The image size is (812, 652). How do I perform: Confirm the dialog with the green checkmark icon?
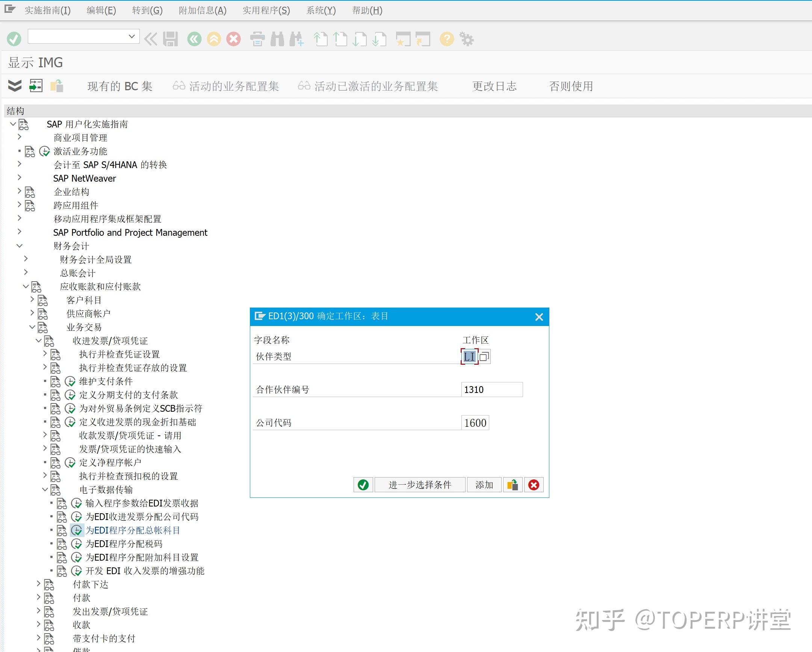(x=362, y=485)
